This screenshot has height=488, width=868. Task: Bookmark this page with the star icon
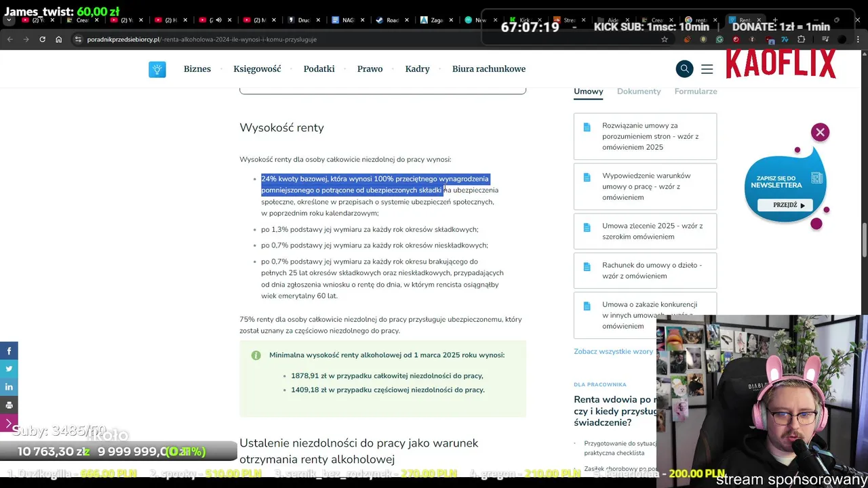click(665, 39)
